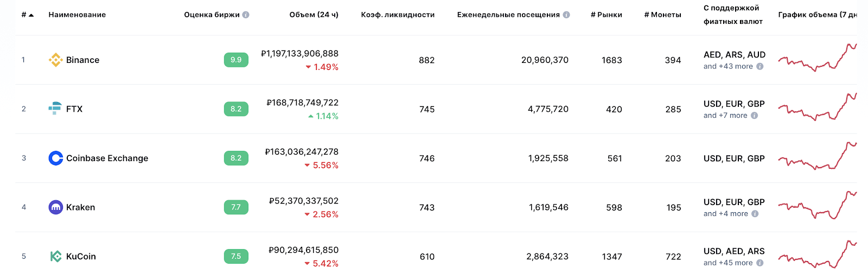The image size is (868, 280).
Task: Sort table by # Монеты column header
Action: click(x=662, y=15)
